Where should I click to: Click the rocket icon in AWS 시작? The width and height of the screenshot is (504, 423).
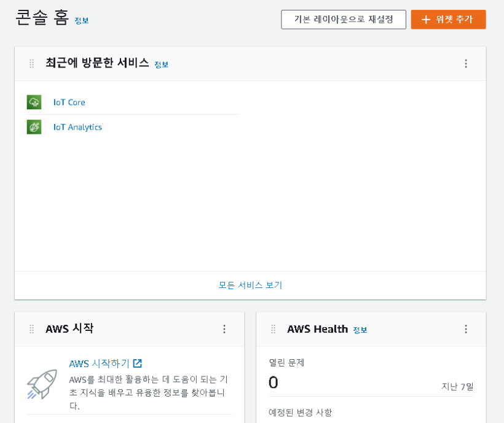42,384
